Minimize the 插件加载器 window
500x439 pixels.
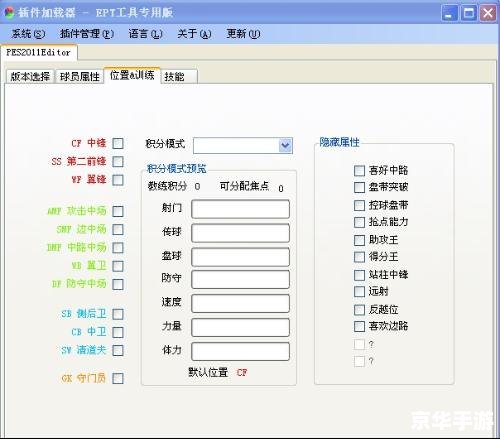[449, 13]
